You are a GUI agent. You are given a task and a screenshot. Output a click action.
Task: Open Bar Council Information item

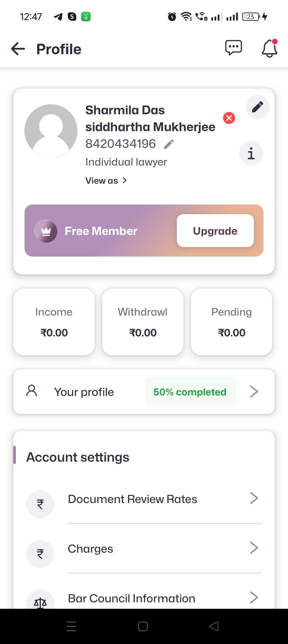point(131,599)
